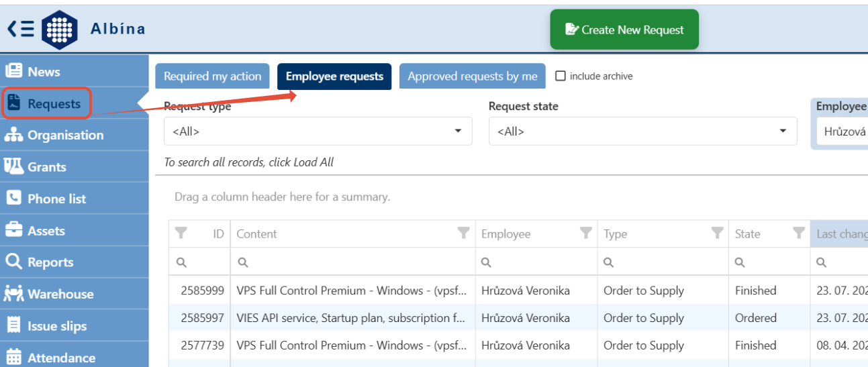
Task: Click the State column search field
Action: tap(769, 262)
